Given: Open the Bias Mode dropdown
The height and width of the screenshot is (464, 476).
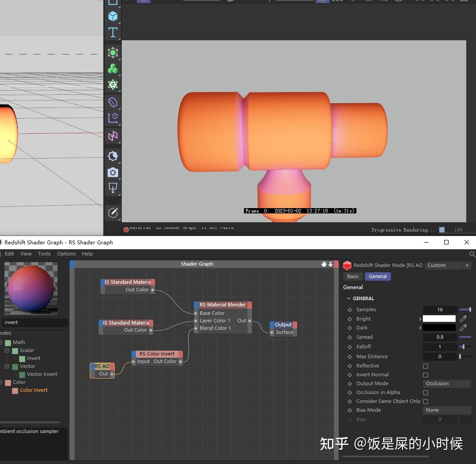Looking at the screenshot, I should [446, 410].
